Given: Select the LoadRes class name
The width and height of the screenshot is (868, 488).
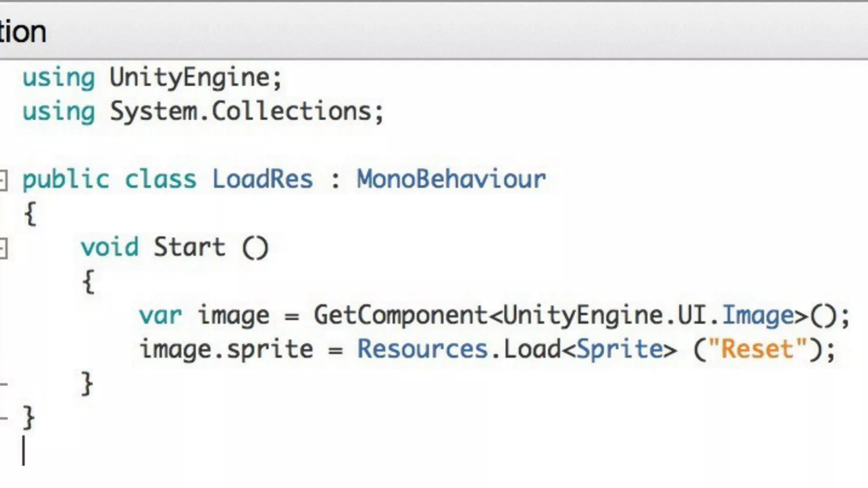Looking at the screenshot, I should [x=262, y=179].
